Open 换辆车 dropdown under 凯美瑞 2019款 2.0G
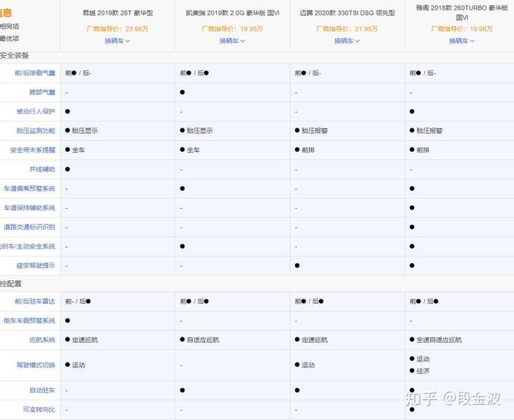 click(232, 41)
